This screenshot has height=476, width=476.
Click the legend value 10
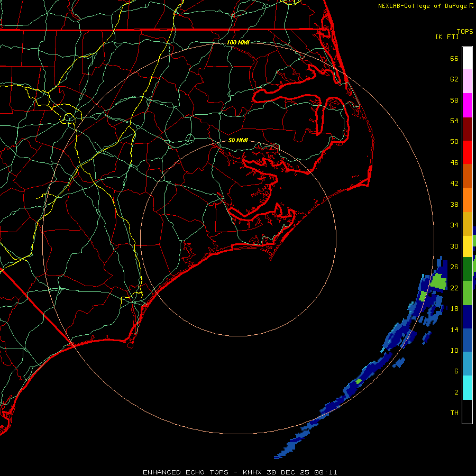(454, 350)
